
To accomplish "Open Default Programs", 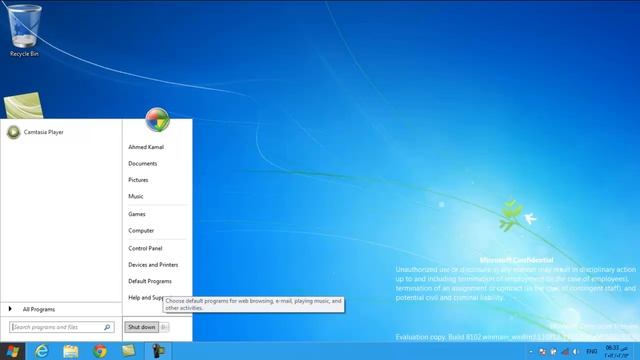I will (150, 281).
